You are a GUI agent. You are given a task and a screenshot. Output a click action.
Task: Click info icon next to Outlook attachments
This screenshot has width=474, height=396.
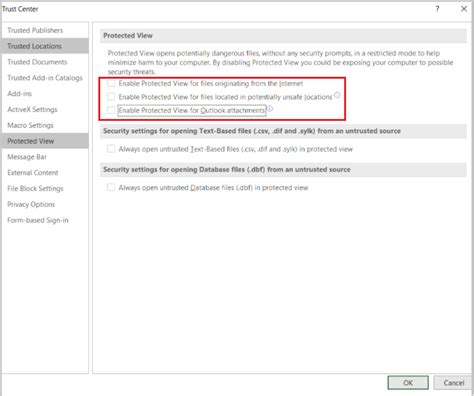270,109
